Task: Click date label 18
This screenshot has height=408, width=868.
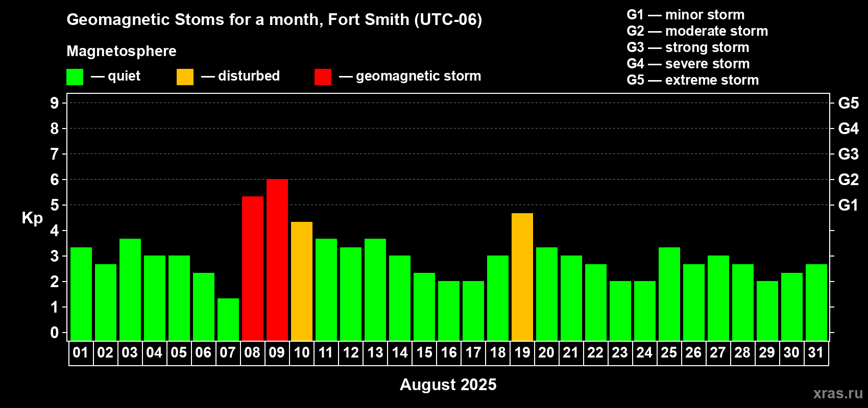Action: pyautogui.click(x=498, y=352)
